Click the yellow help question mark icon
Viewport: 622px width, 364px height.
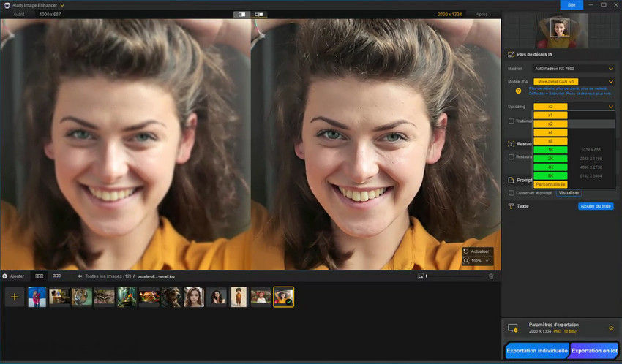click(519, 91)
